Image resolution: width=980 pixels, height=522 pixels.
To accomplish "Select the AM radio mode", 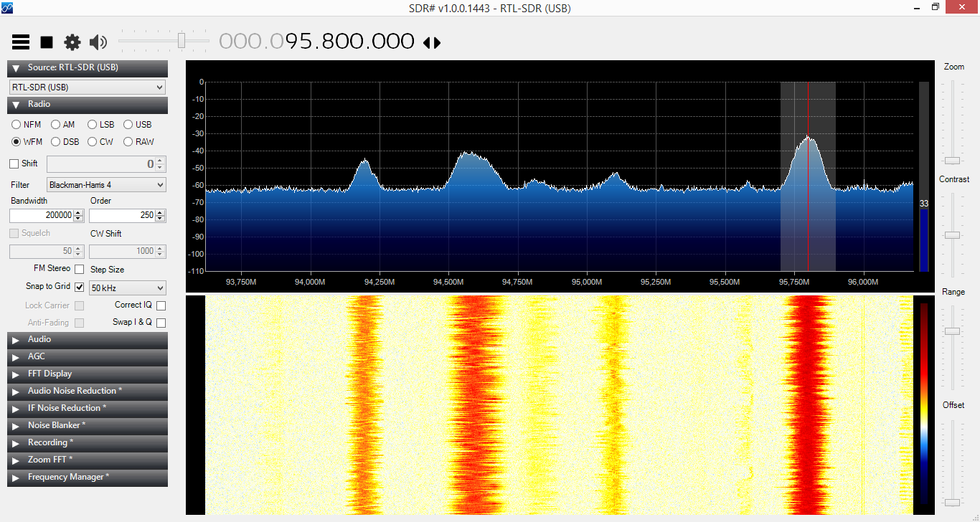I will (55, 125).
